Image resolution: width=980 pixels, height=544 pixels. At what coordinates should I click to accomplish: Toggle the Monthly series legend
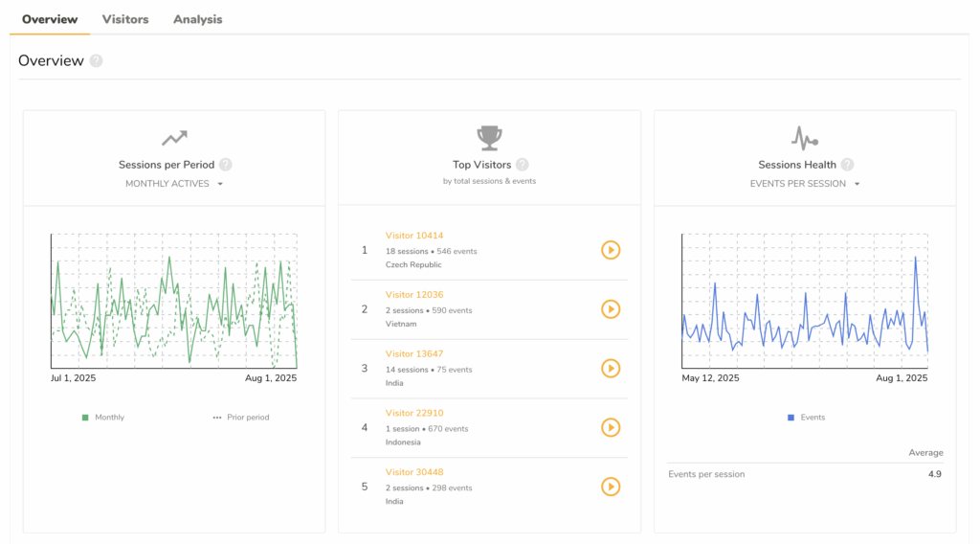[x=103, y=418]
